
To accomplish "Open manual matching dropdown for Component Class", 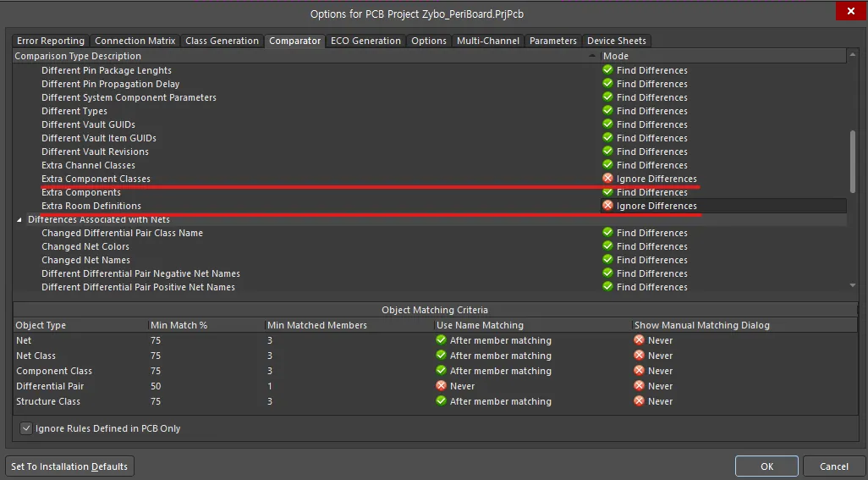I will click(744, 371).
